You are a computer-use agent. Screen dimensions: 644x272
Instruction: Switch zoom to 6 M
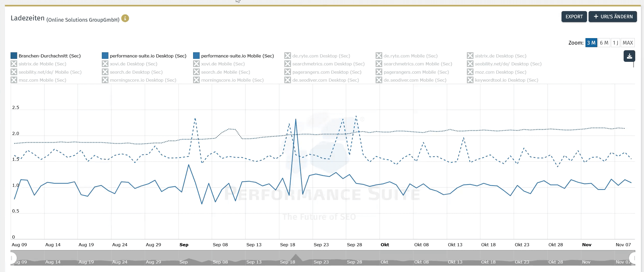point(604,43)
